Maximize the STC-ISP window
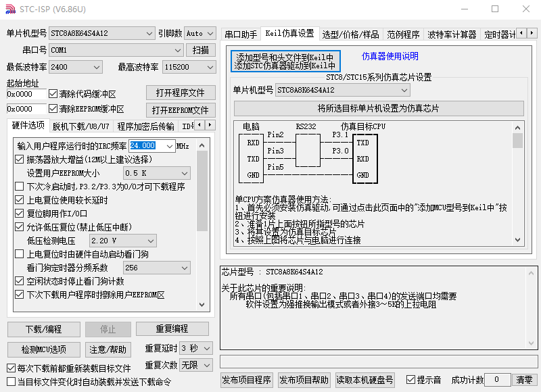Viewport: 541px width, 392px height. click(495, 9)
